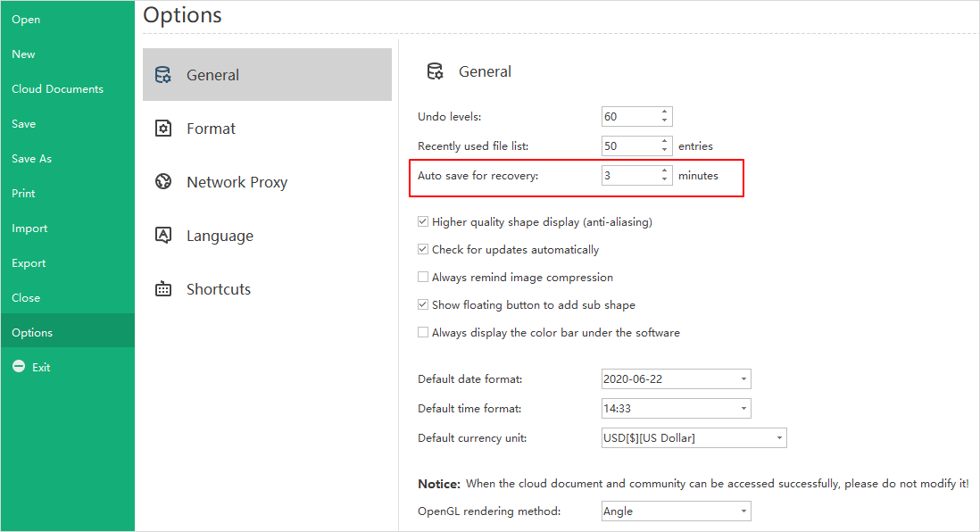Increase Undo levels with up arrow
The image size is (980, 532).
(664, 112)
